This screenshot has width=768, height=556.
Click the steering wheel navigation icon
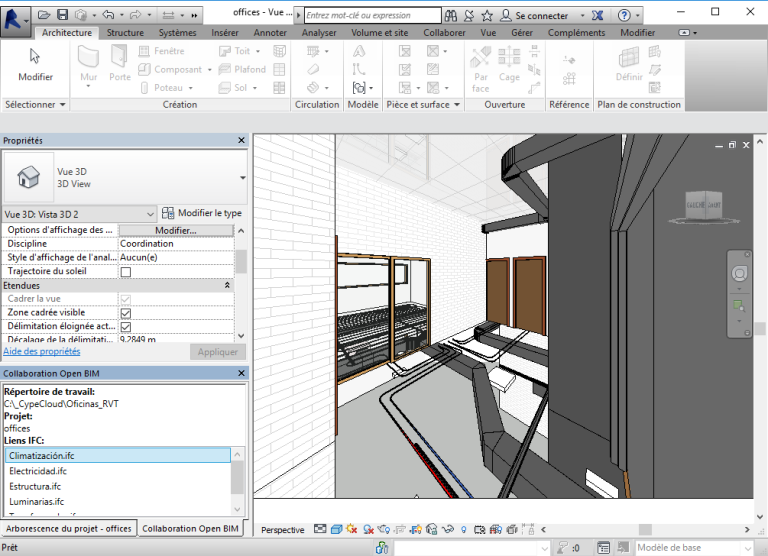coord(739,273)
